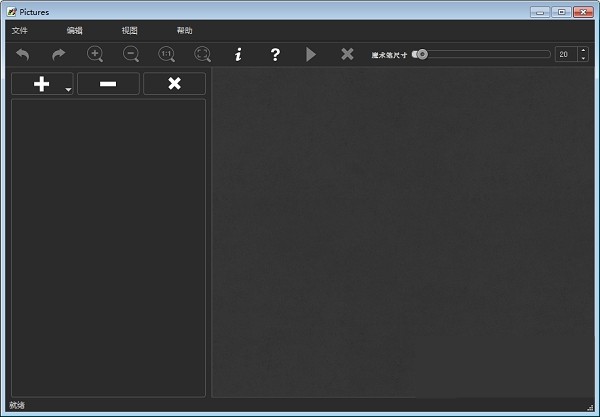Minimize the Pictures window
Screen dimensions: 600x417
pos(540,12)
